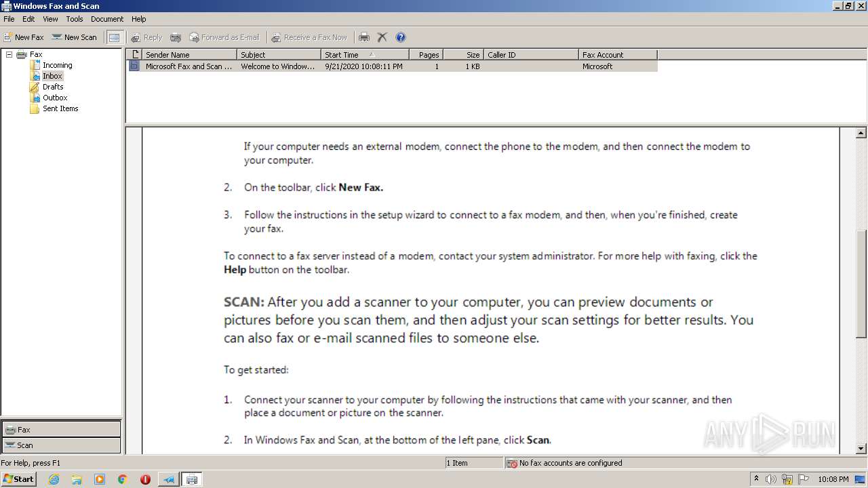The height and width of the screenshot is (488, 868).
Task: Open the Tools menu
Action: tap(75, 19)
